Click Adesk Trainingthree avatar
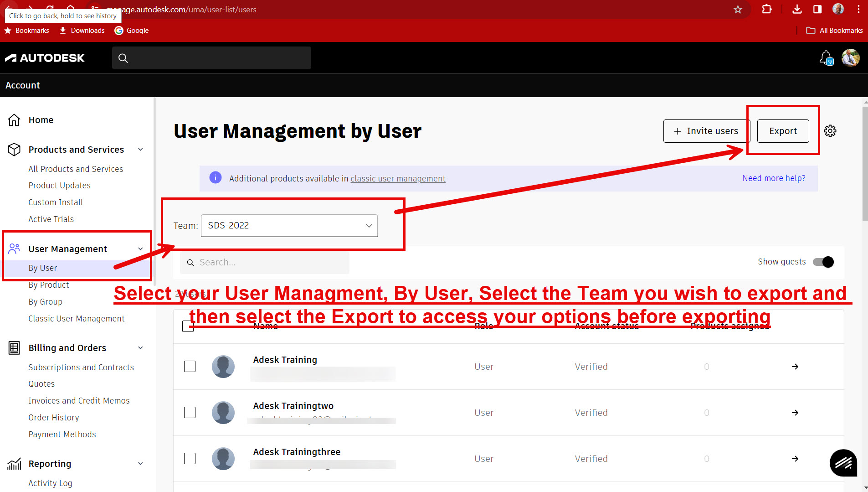 point(223,459)
